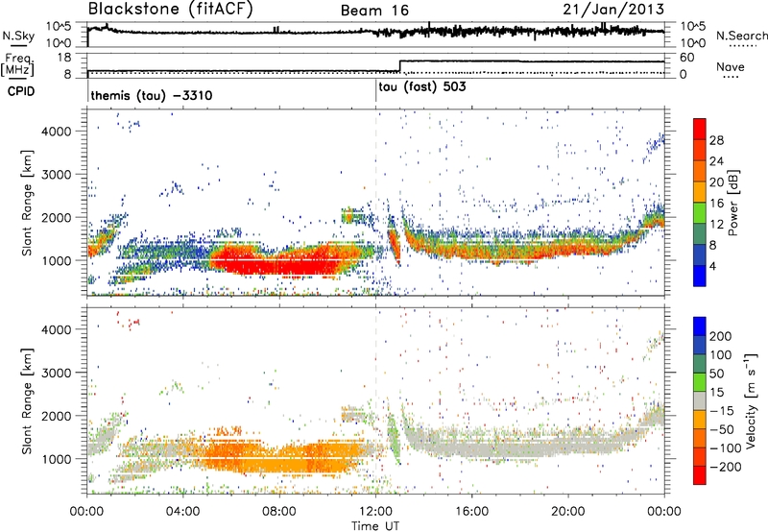Click the '-15' tick on the velocity colorbar
The width and height of the screenshot is (768, 532).
pos(722,410)
